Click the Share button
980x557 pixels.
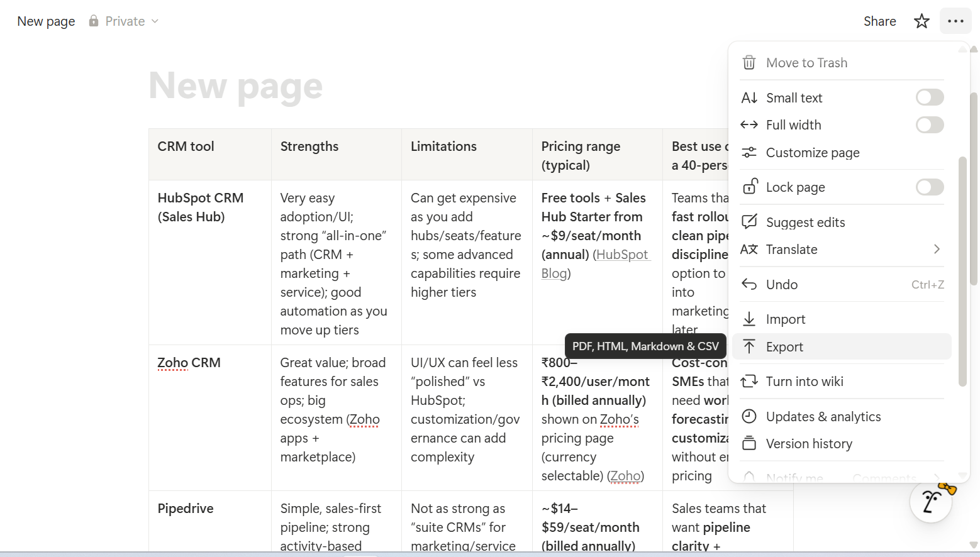point(879,21)
